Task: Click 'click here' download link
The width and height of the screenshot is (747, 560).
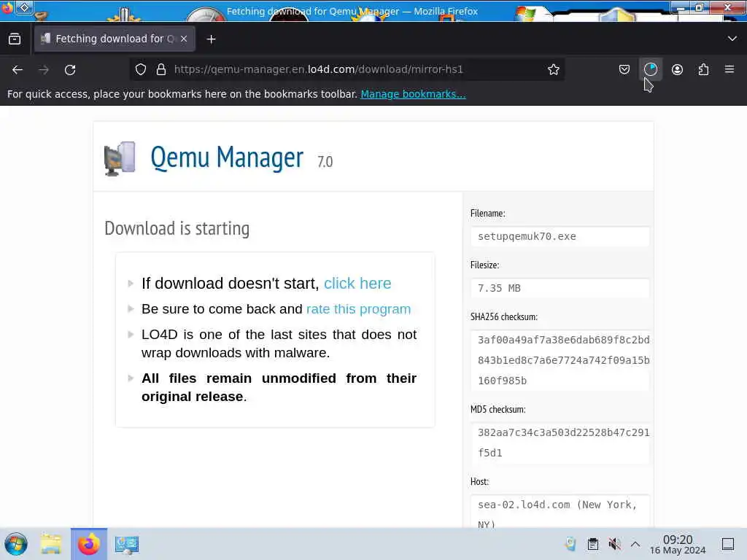Action: tap(357, 284)
